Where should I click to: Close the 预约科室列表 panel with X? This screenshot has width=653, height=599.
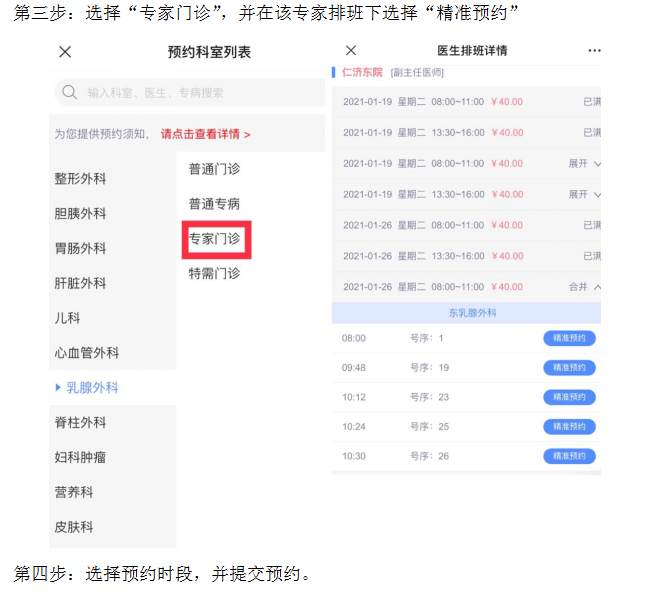point(65,52)
